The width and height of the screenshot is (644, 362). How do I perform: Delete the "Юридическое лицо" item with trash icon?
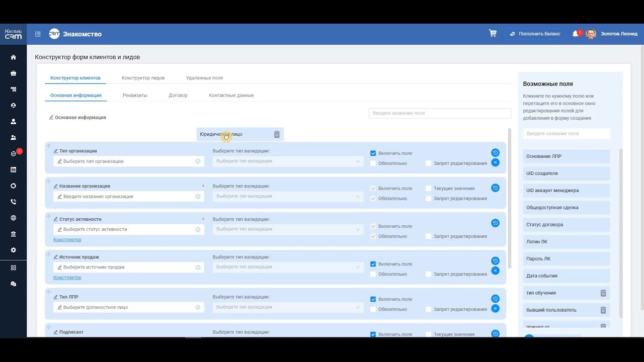coord(277,134)
